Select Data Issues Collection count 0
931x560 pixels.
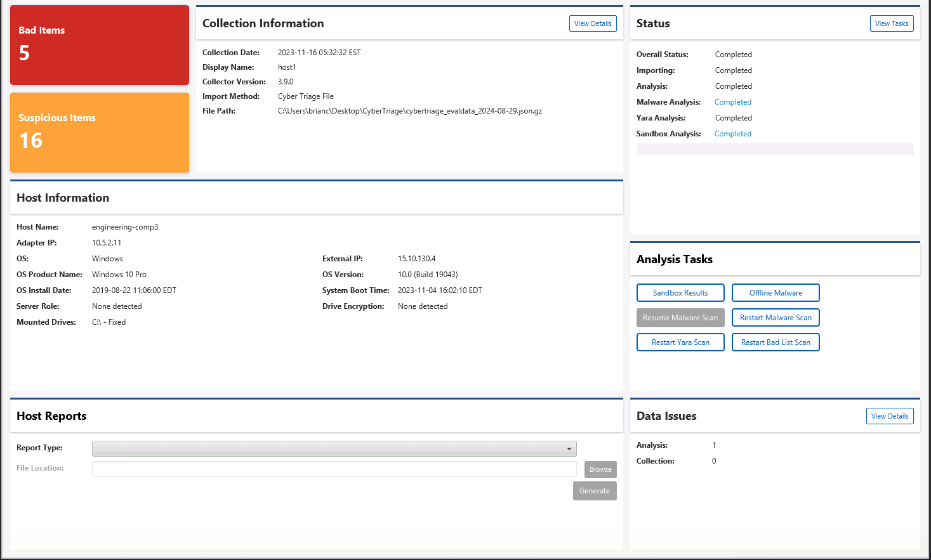(x=714, y=461)
